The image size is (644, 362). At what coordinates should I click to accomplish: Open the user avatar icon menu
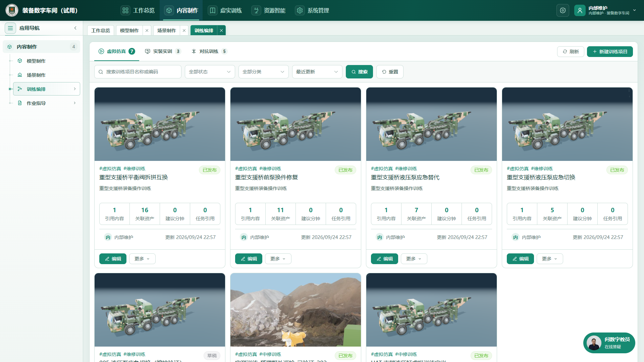pyautogui.click(x=580, y=10)
